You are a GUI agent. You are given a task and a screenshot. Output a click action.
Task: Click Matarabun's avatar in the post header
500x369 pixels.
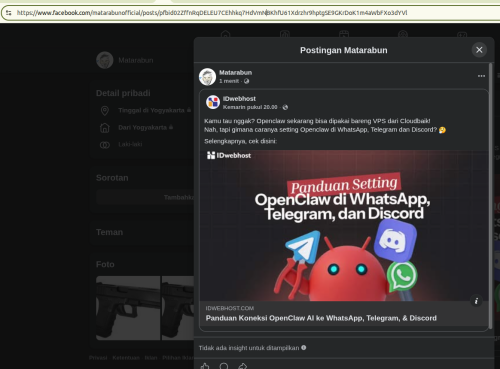(207, 77)
